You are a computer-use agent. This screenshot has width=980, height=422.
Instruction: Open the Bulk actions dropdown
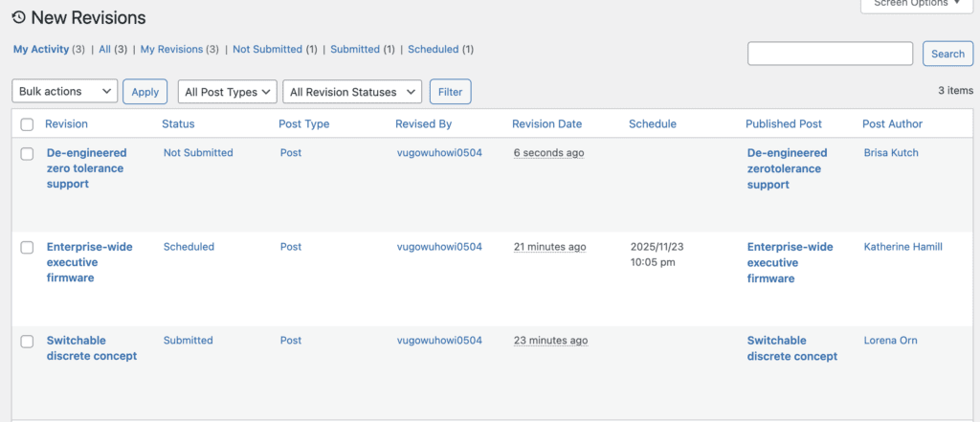[x=64, y=92]
